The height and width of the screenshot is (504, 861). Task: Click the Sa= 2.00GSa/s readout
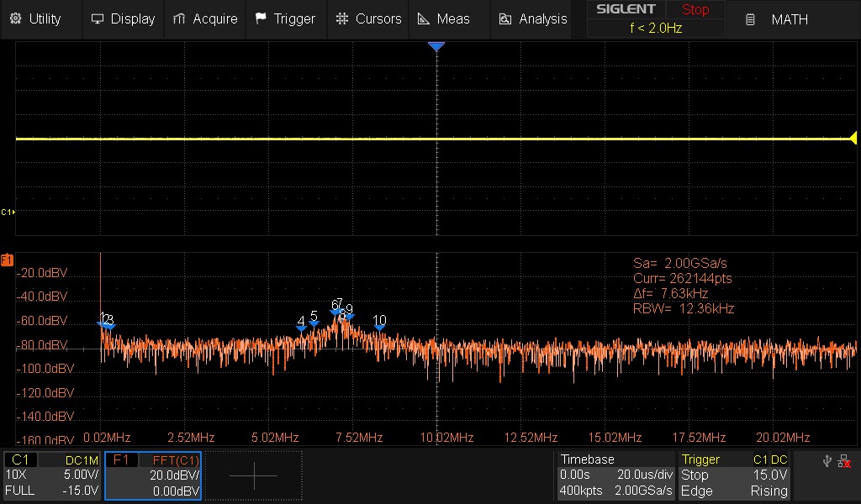pos(679,263)
